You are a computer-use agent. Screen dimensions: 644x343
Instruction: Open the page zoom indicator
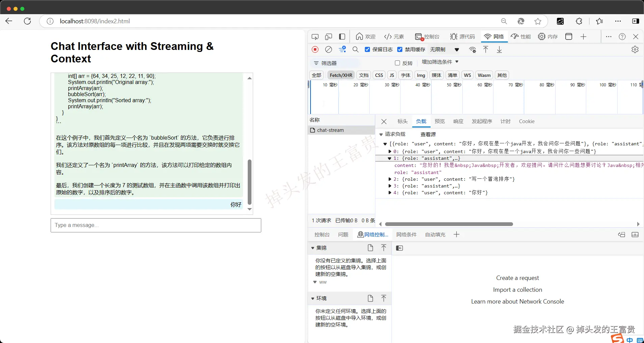click(504, 21)
